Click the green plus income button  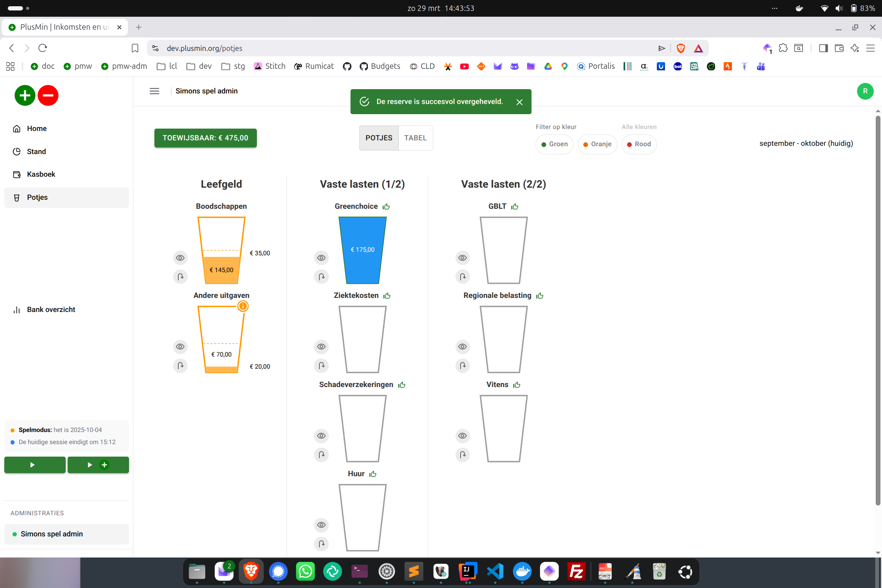click(25, 95)
